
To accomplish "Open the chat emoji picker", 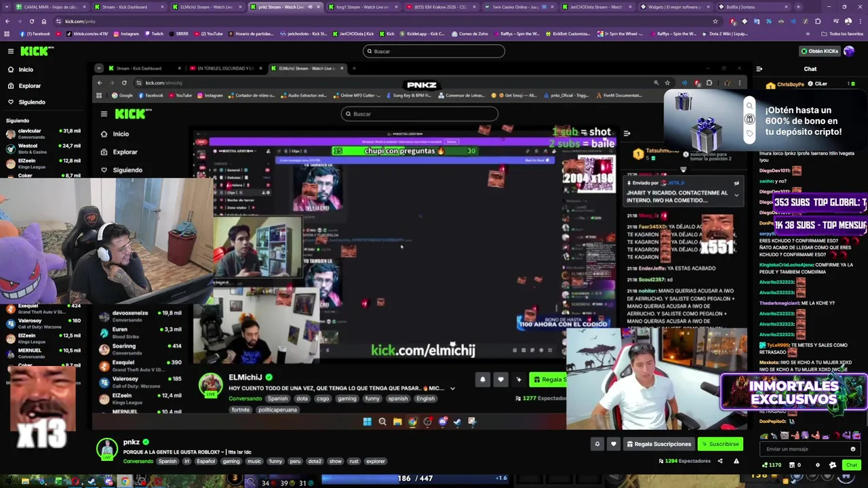I will (853, 449).
